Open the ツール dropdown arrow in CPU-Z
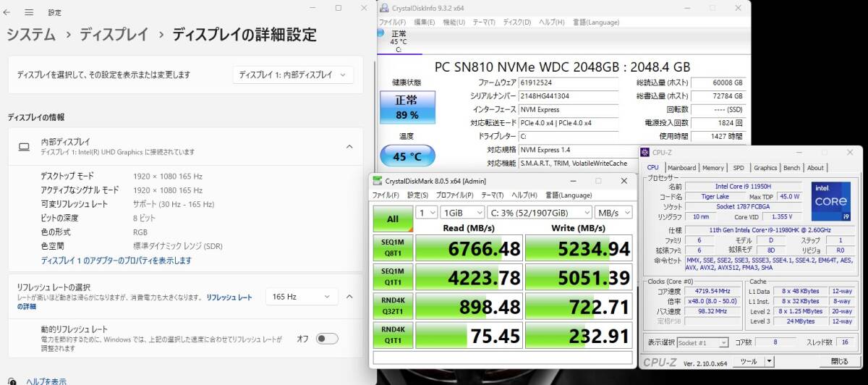 click(x=770, y=361)
